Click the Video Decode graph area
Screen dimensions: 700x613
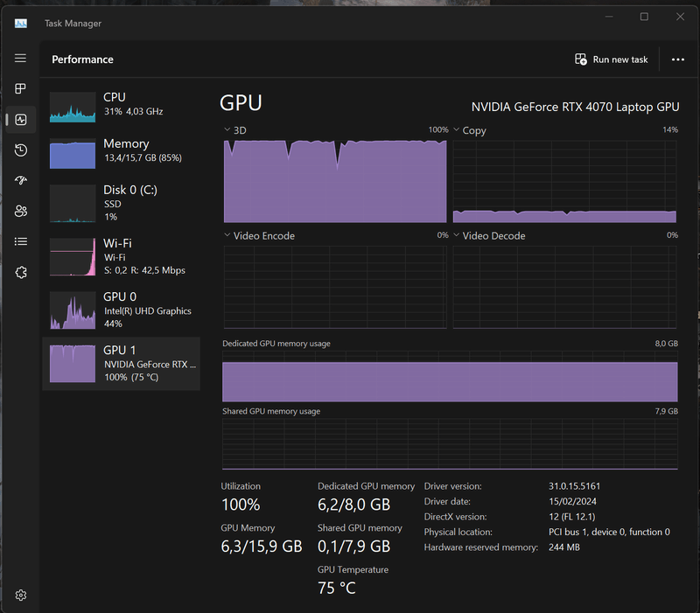pos(564,287)
